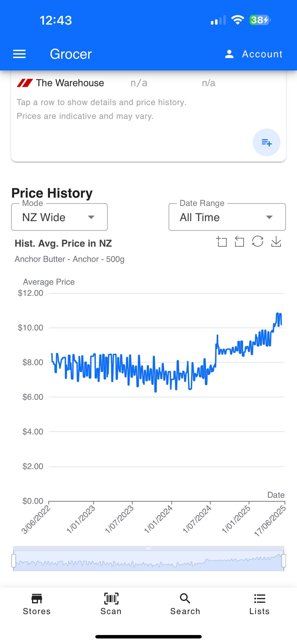Open the Mode dropdown showing NZ Wide
This screenshot has height=644, width=297.
59,217
